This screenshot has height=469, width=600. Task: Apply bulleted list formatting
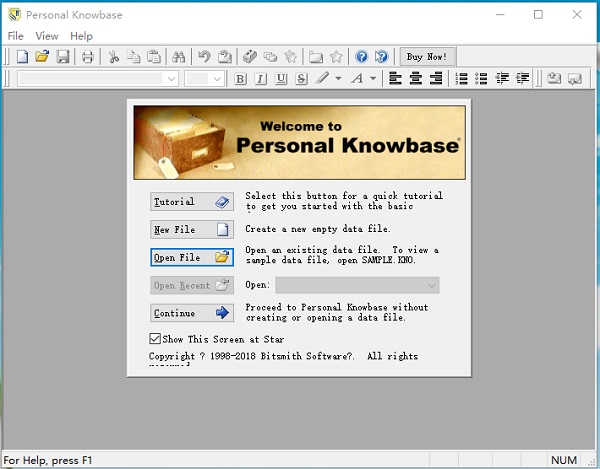[x=481, y=78]
